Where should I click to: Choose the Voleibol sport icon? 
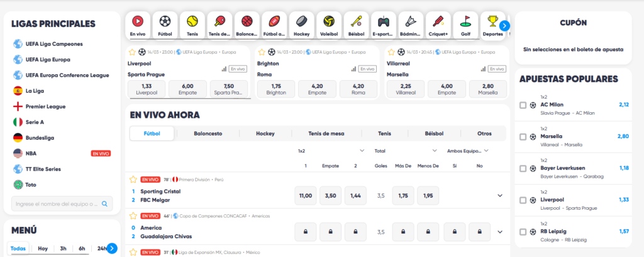[x=328, y=21]
